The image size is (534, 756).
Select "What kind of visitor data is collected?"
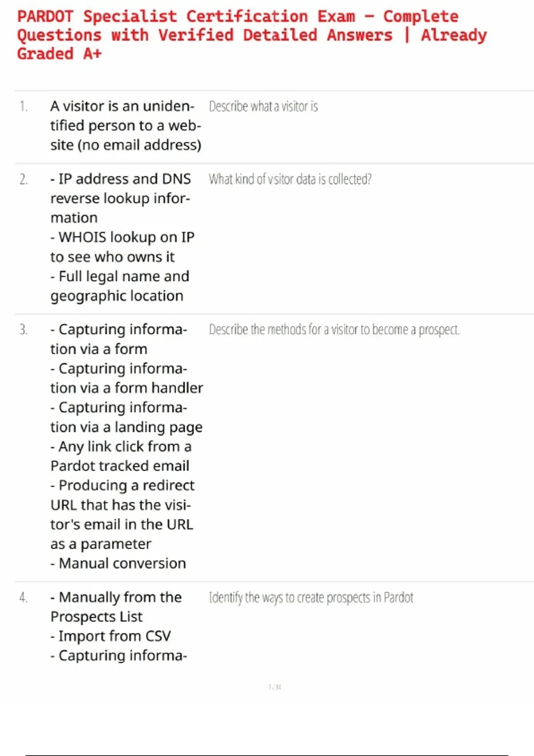click(x=290, y=179)
